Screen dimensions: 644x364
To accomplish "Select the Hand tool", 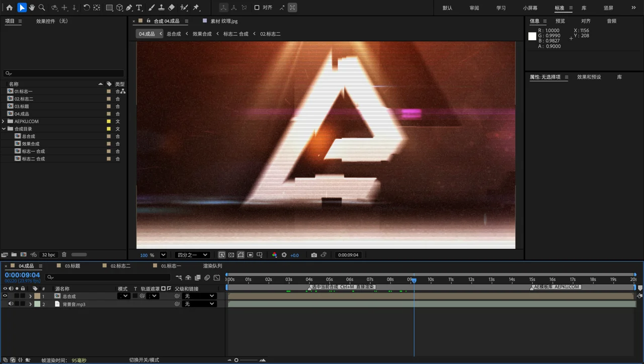I will tap(32, 8).
